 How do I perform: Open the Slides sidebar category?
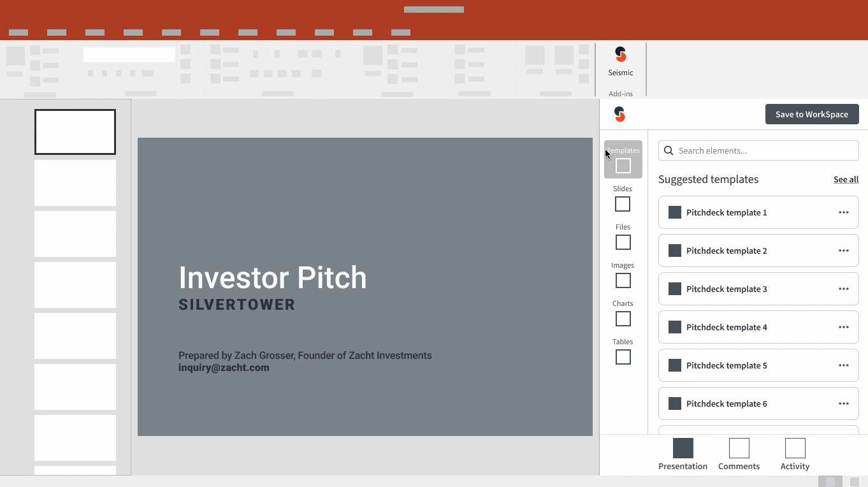pyautogui.click(x=623, y=198)
